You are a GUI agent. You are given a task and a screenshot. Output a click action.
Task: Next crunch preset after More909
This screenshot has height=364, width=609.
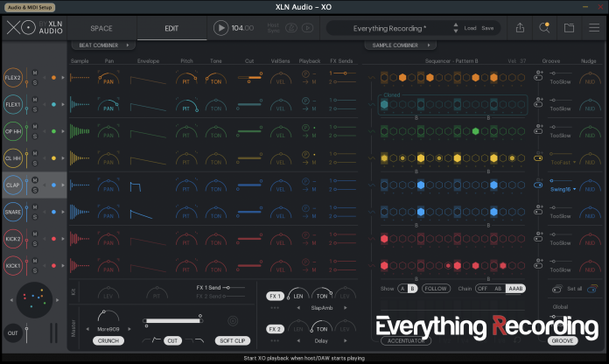tap(129, 329)
